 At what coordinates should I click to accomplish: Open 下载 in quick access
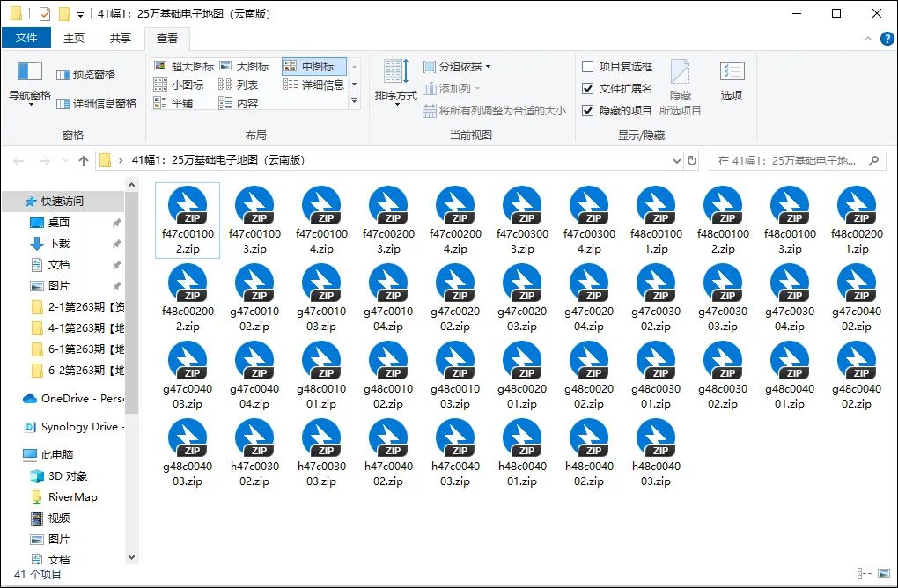pyautogui.click(x=58, y=243)
